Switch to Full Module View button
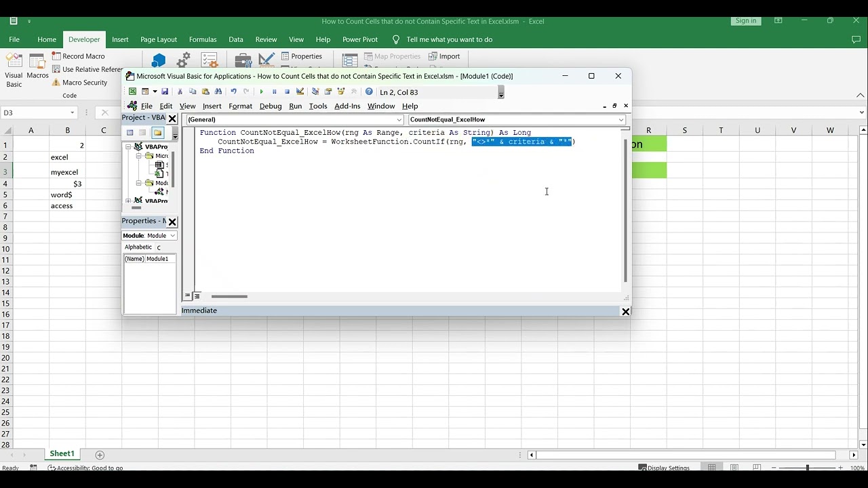Image resolution: width=868 pixels, height=488 pixels. tap(197, 296)
